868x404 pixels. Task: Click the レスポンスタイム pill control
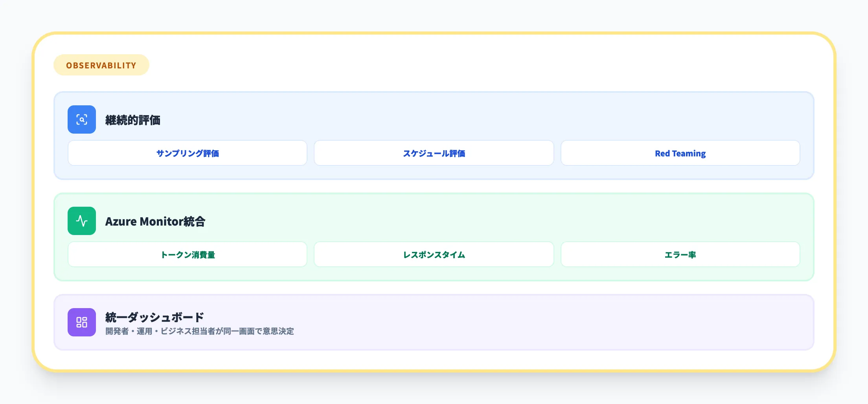434,254
